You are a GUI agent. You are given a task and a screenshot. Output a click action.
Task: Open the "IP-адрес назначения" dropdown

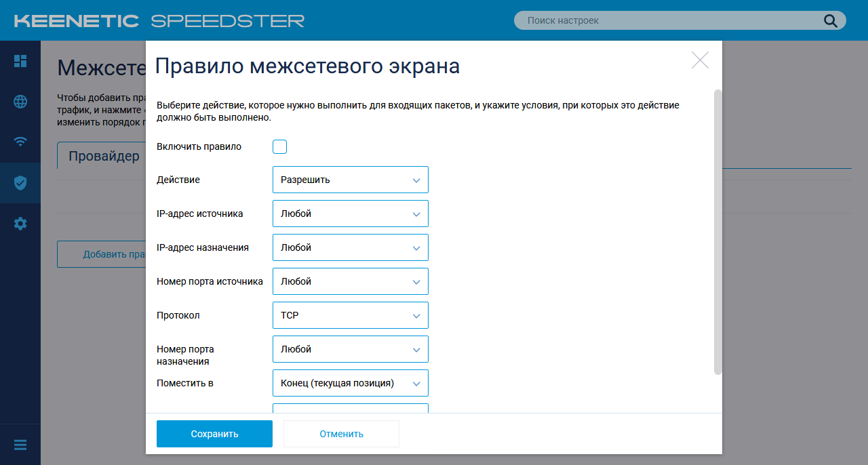(x=351, y=247)
